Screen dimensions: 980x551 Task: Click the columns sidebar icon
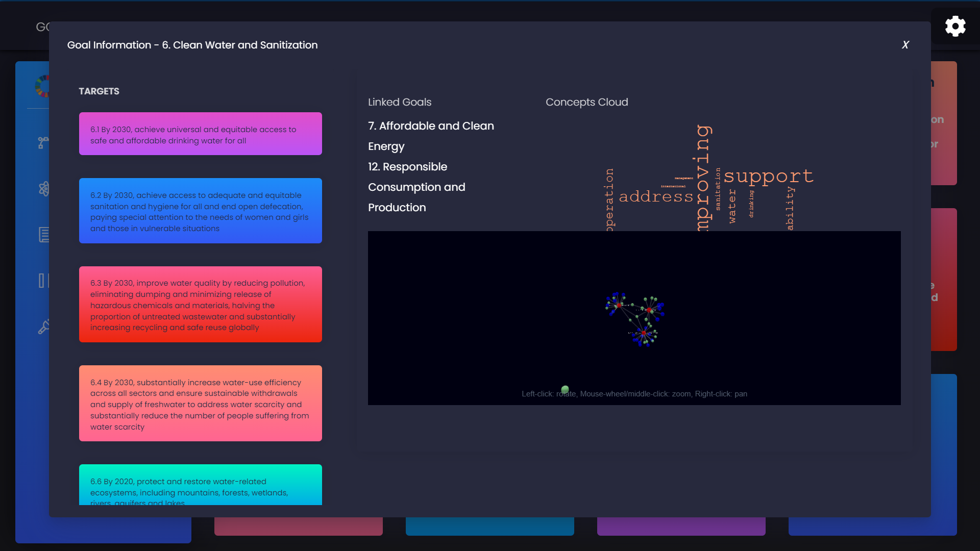pyautogui.click(x=44, y=281)
